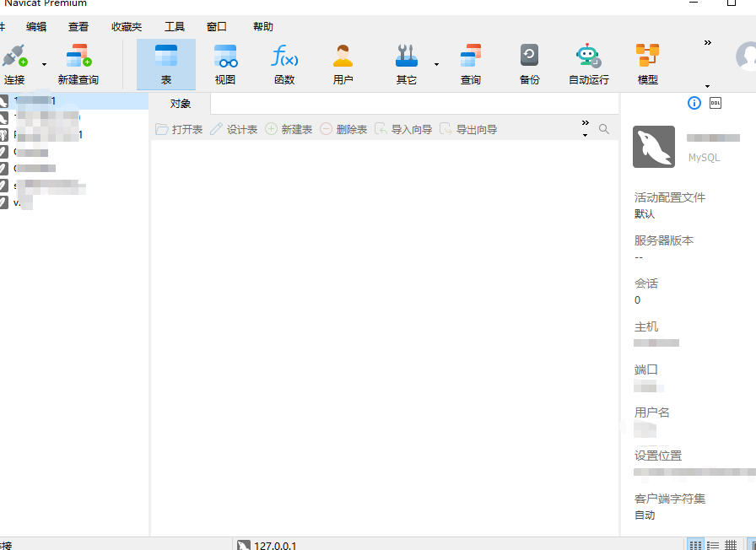Switch to list view in status bar
Image resolution: width=756 pixels, height=550 pixels.
coord(713,544)
